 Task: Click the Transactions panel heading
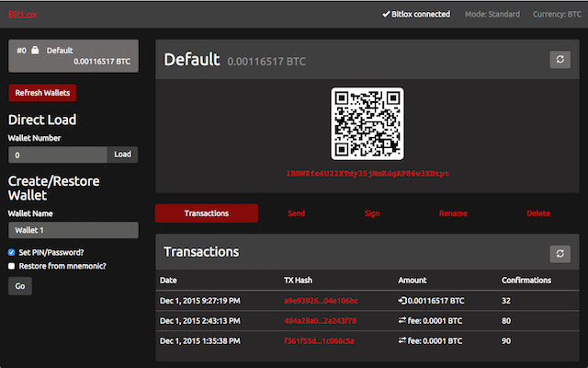click(x=201, y=251)
